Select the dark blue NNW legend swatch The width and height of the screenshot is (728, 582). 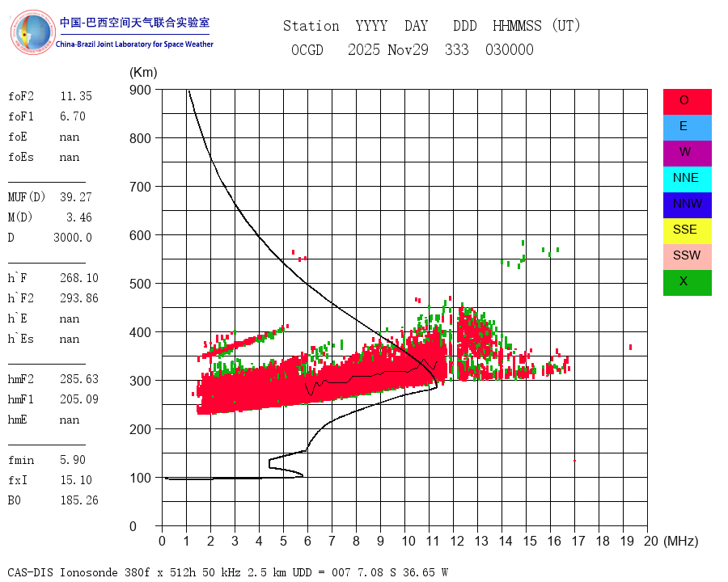pyautogui.click(x=687, y=205)
